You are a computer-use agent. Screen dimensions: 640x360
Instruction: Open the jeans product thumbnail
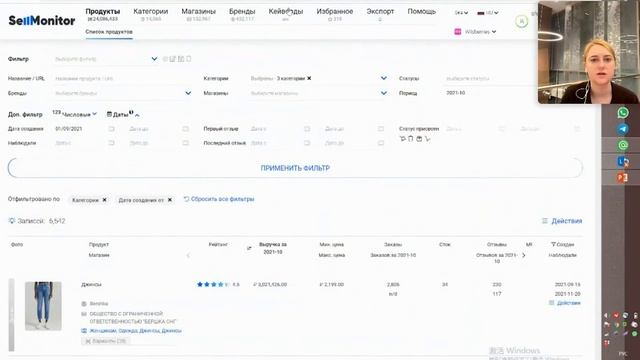tap(43, 306)
